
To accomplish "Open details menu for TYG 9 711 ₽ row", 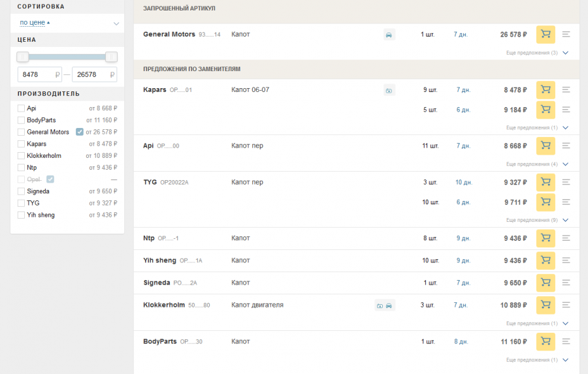I will pos(566,202).
